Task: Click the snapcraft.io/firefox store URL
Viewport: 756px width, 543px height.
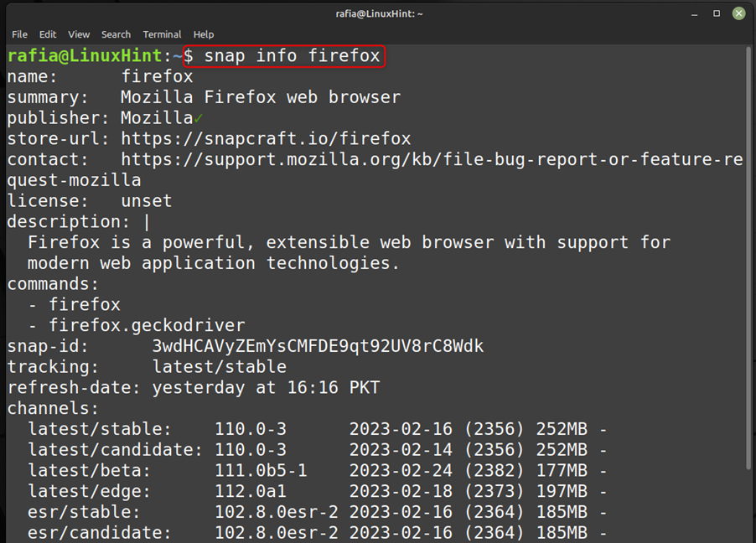Action: click(x=266, y=139)
